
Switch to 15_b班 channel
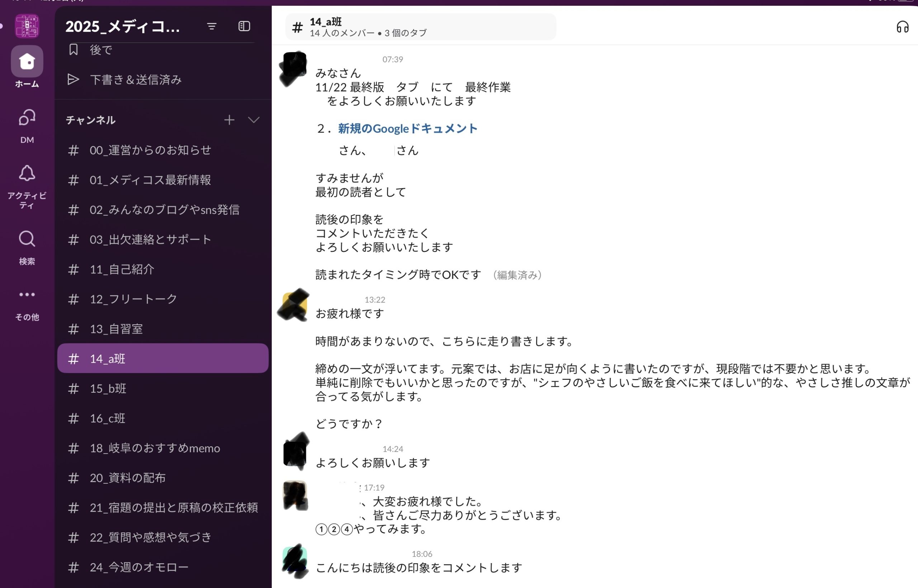(x=108, y=388)
